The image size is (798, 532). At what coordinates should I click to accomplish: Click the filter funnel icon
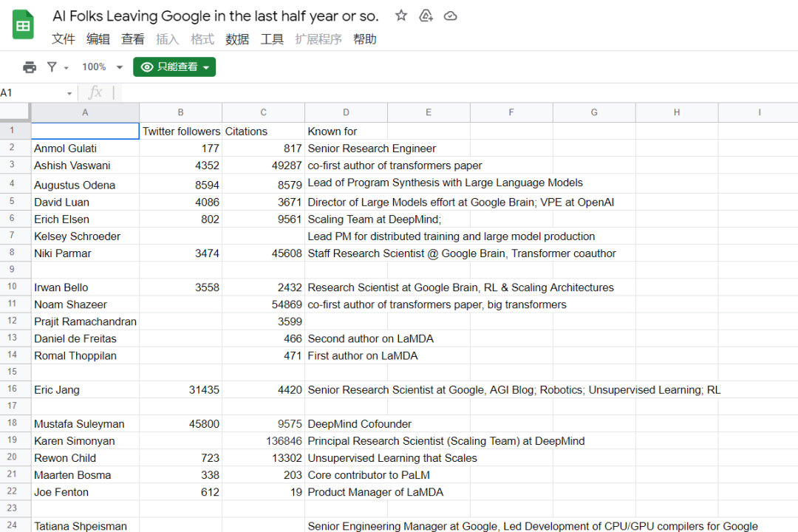tap(52, 67)
